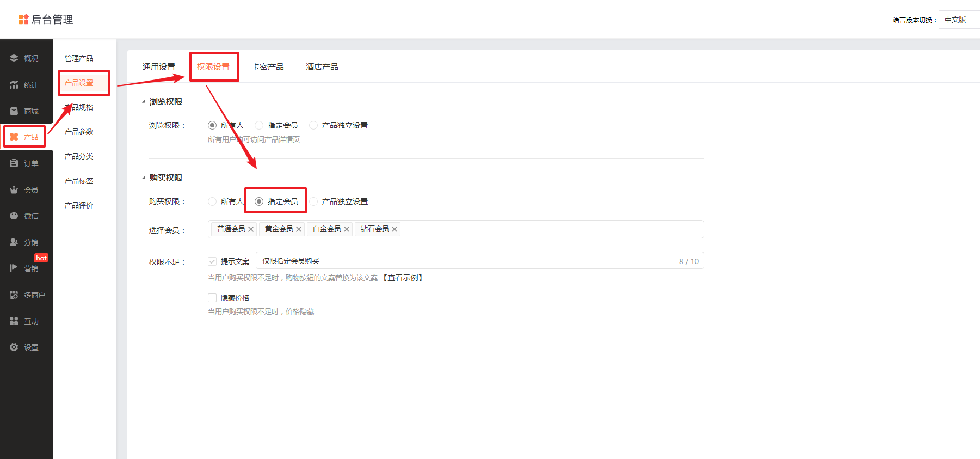Image resolution: width=980 pixels, height=459 pixels.
Task: Click the 【查看示例】 link
Action: click(403, 278)
